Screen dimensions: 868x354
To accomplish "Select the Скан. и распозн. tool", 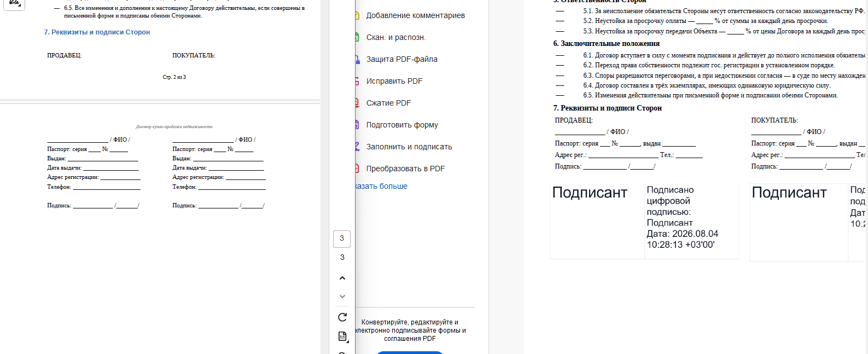I will (x=395, y=37).
